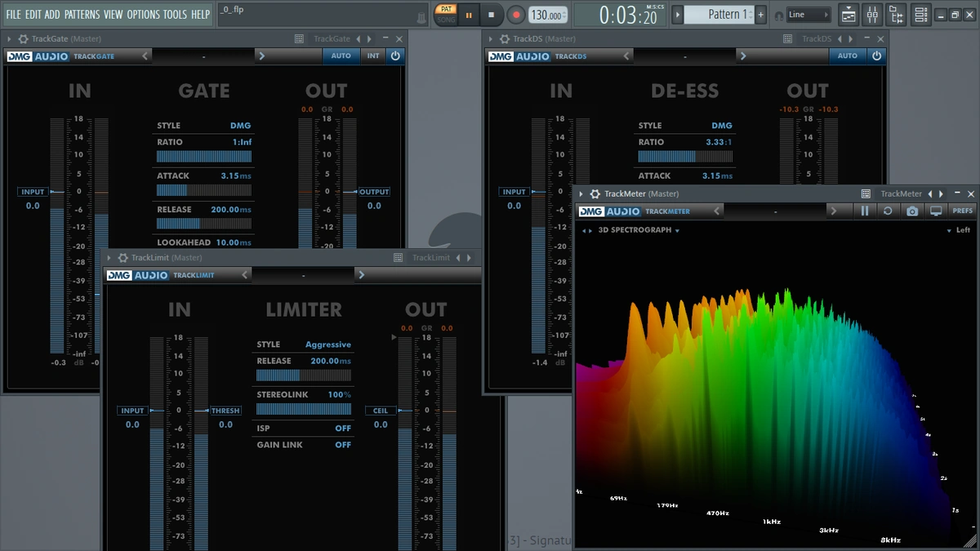Click the TrackLimit RELEASE slider
This screenshot has height=551, width=980.
(x=304, y=375)
